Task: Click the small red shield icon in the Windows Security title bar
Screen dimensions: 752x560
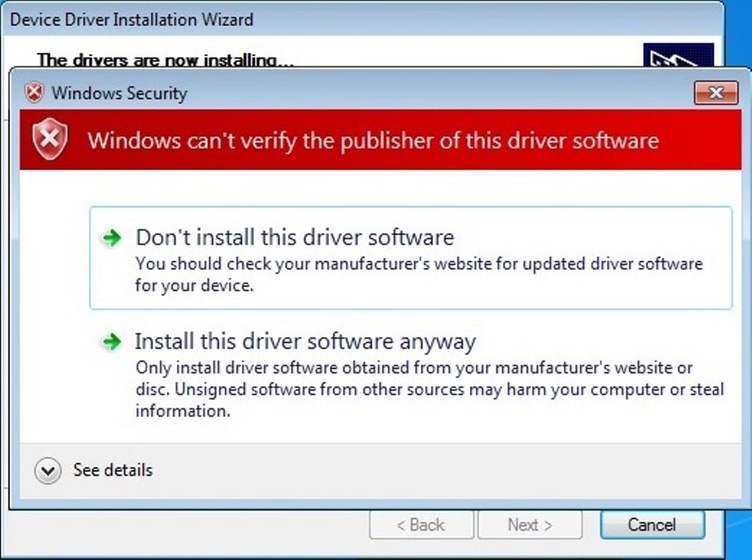Action: (34, 92)
